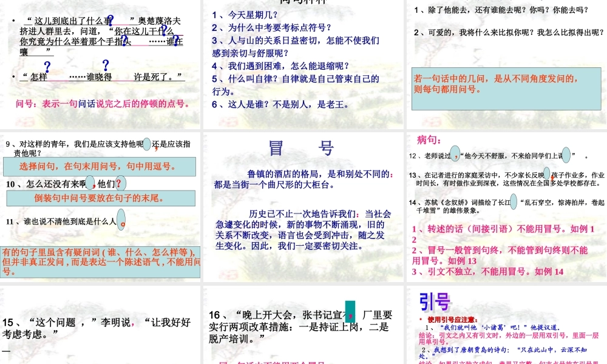Click the box '选择问句,在句末用问号,句中用逗号。'
Image resolution: width=607 pixels, height=364 pixels.
[100, 166]
